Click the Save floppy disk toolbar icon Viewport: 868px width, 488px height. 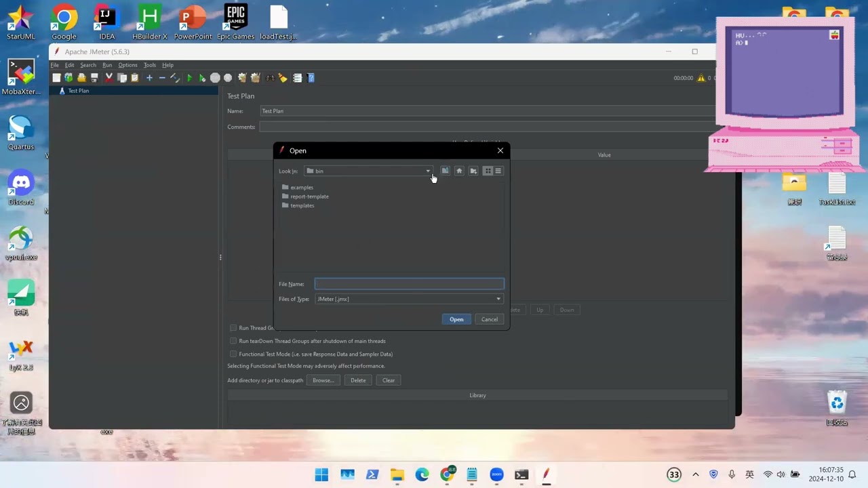(x=94, y=78)
